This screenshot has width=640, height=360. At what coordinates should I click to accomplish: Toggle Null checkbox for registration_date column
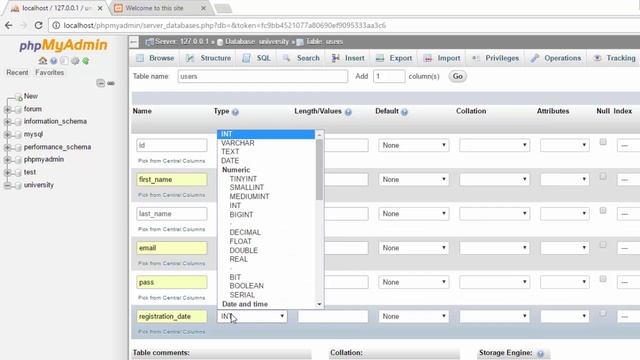[x=603, y=313]
